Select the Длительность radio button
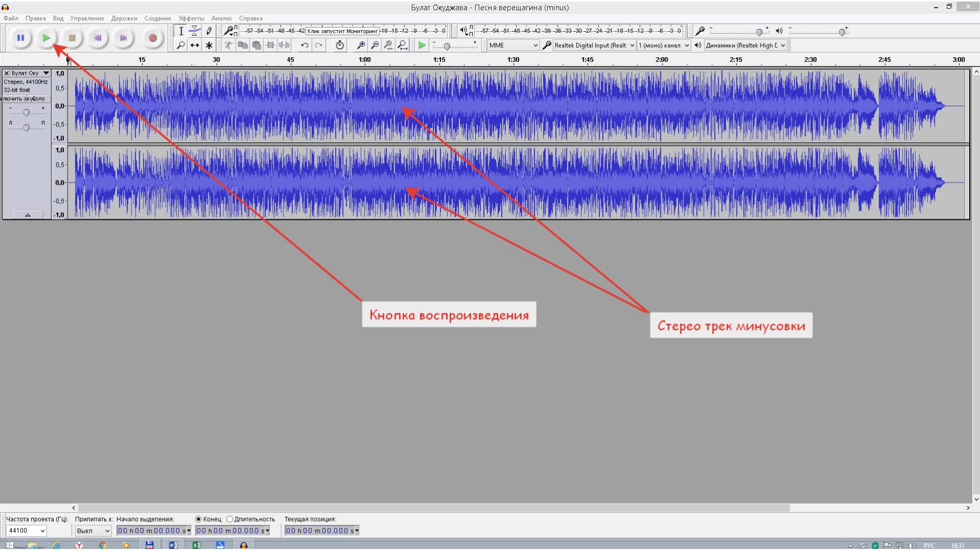980x551 pixels. (230, 519)
